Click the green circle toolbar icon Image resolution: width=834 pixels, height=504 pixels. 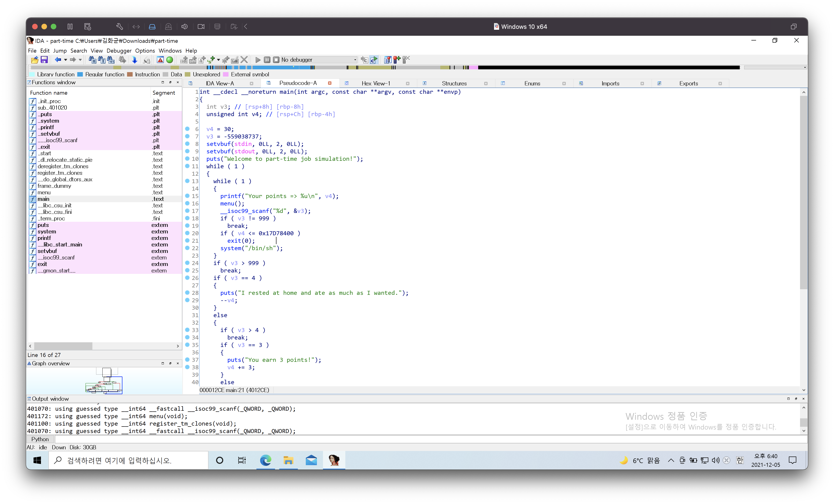170,60
